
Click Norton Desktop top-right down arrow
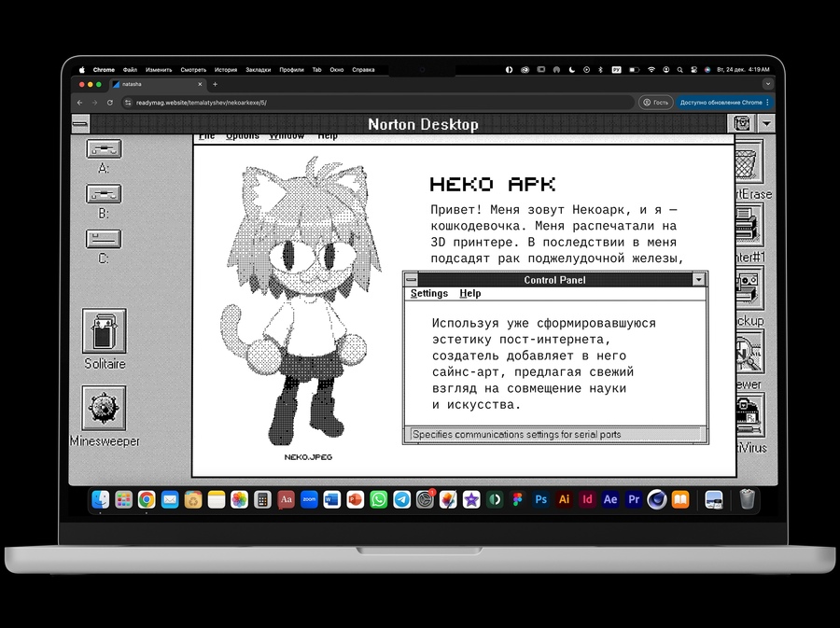pyautogui.click(x=766, y=124)
